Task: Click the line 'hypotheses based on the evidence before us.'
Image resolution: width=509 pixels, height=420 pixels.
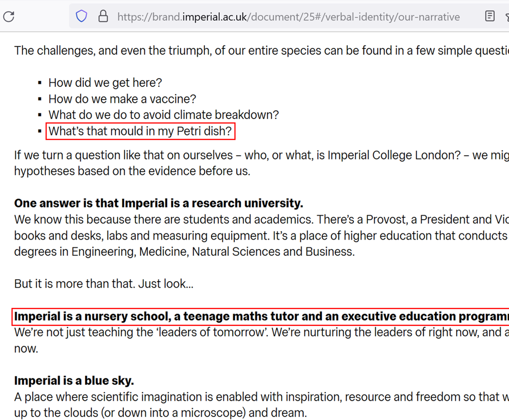Action: coord(132,171)
